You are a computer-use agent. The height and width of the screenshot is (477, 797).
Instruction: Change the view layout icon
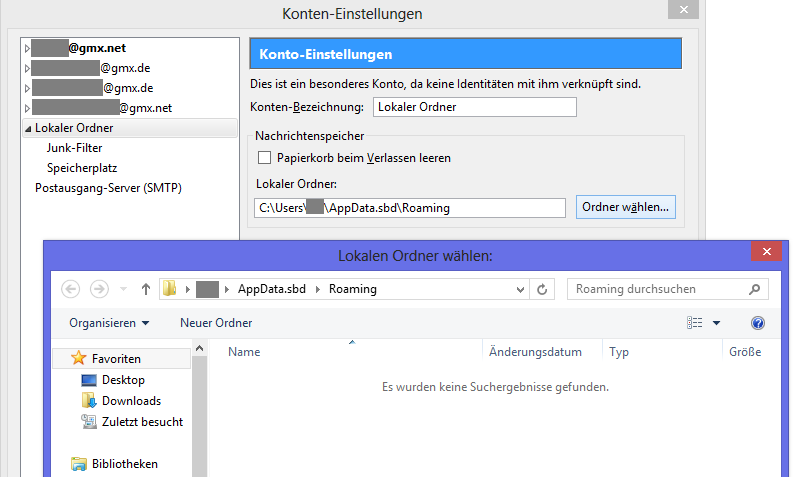coord(695,323)
